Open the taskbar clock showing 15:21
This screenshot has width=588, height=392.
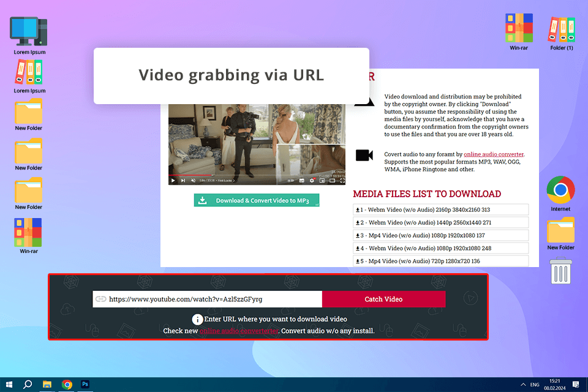point(555,385)
